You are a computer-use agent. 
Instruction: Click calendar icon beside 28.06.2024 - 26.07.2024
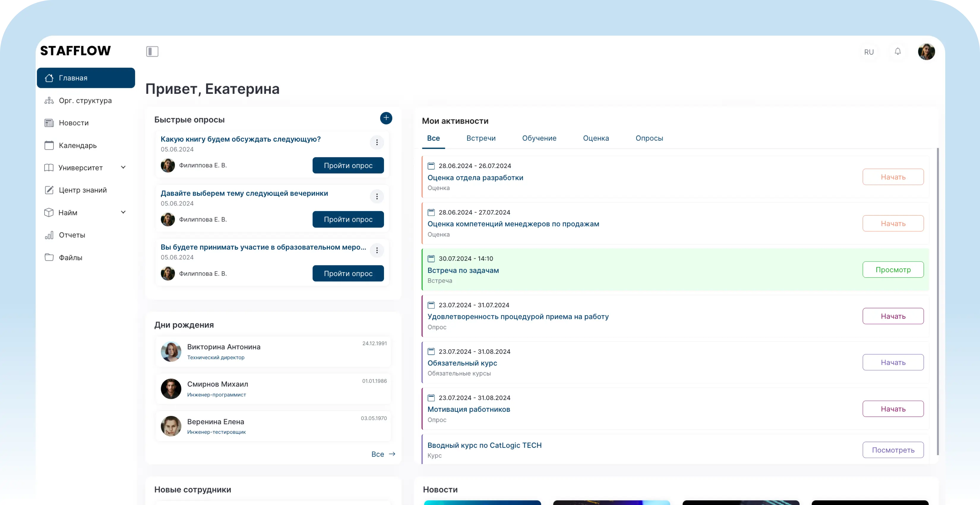coord(431,166)
